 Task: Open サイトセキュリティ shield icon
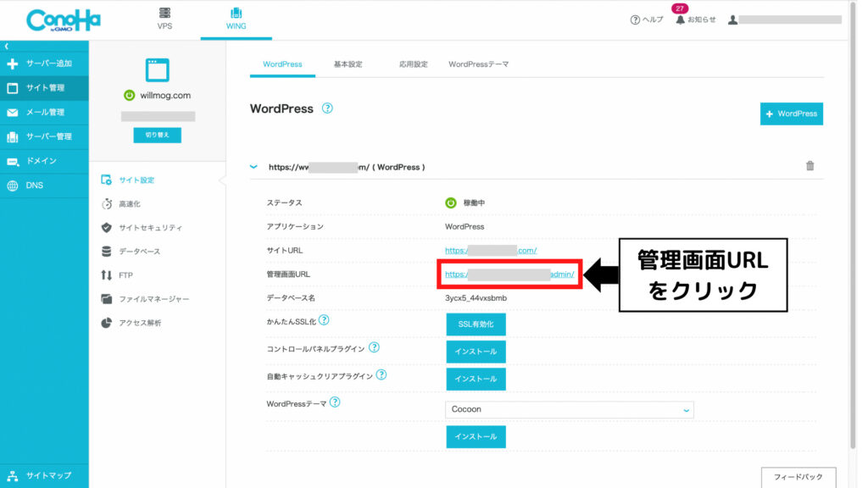pyautogui.click(x=106, y=227)
